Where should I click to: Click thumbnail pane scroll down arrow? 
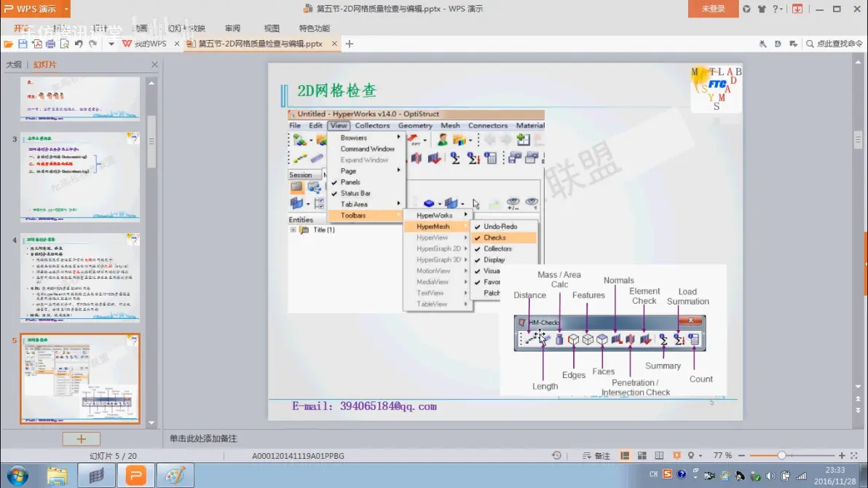(x=151, y=423)
